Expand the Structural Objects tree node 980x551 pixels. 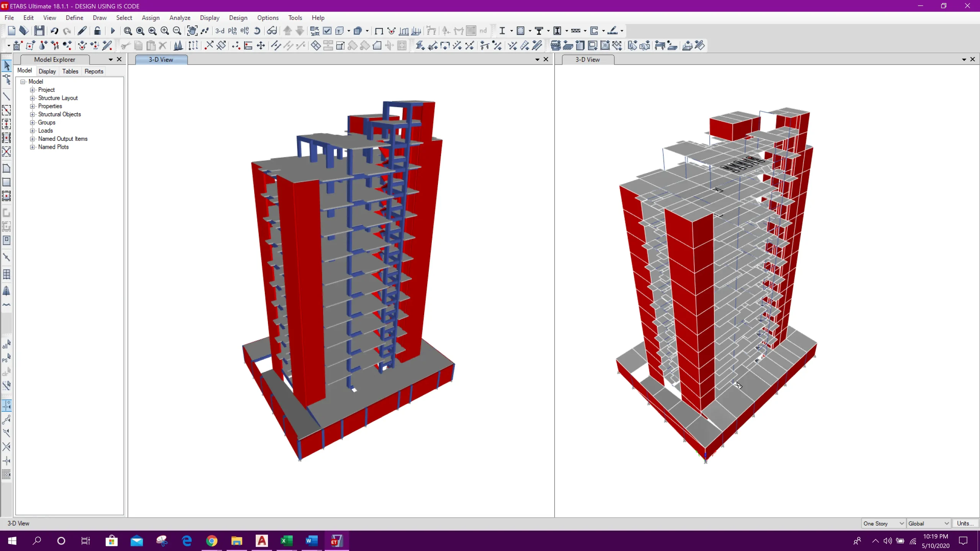pyautogui.click(x=33, y=114)
